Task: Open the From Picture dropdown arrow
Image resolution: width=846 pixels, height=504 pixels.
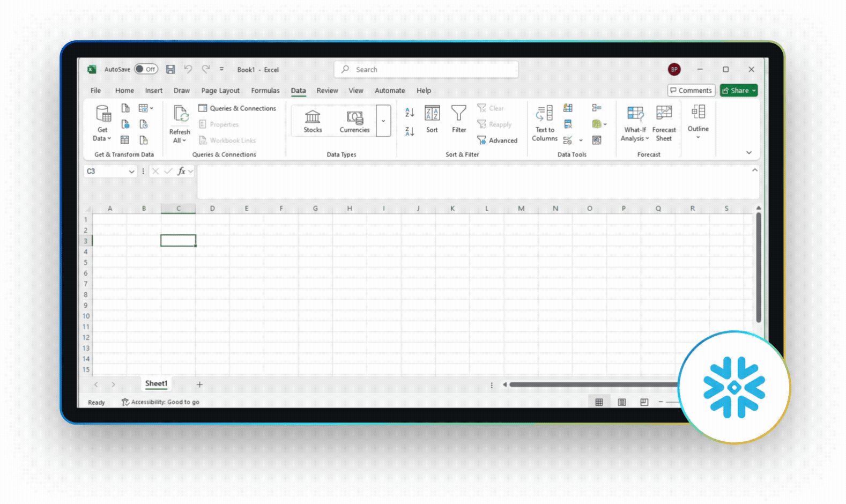Action: (152, 108)
